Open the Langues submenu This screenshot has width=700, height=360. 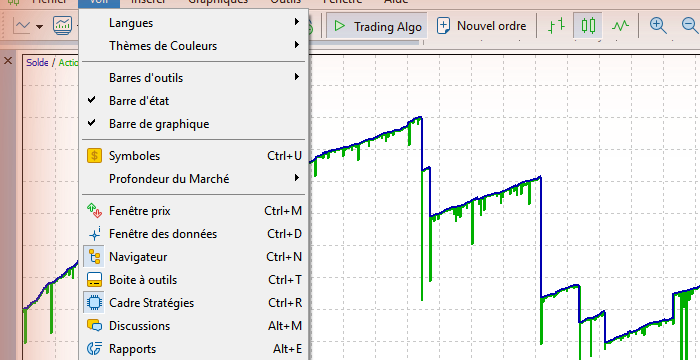point(193,22)
